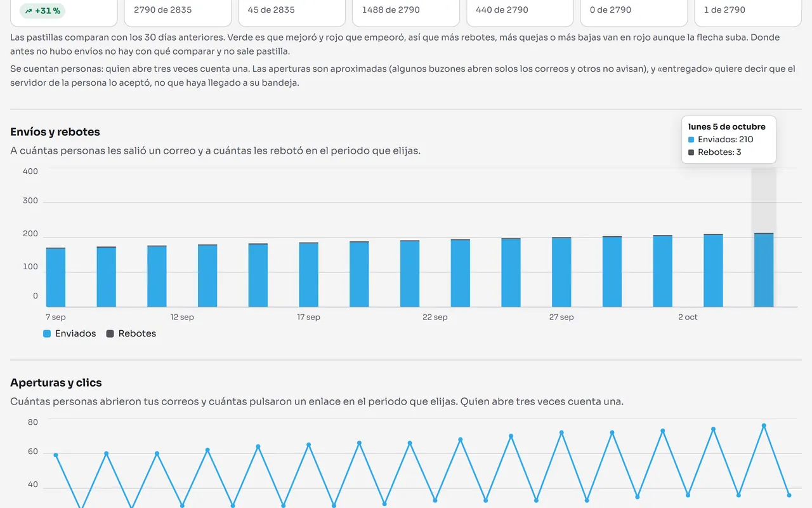Click the "Aperturas y clics" section heading
This screenshot has height=508, width=812.
[56, 383]
